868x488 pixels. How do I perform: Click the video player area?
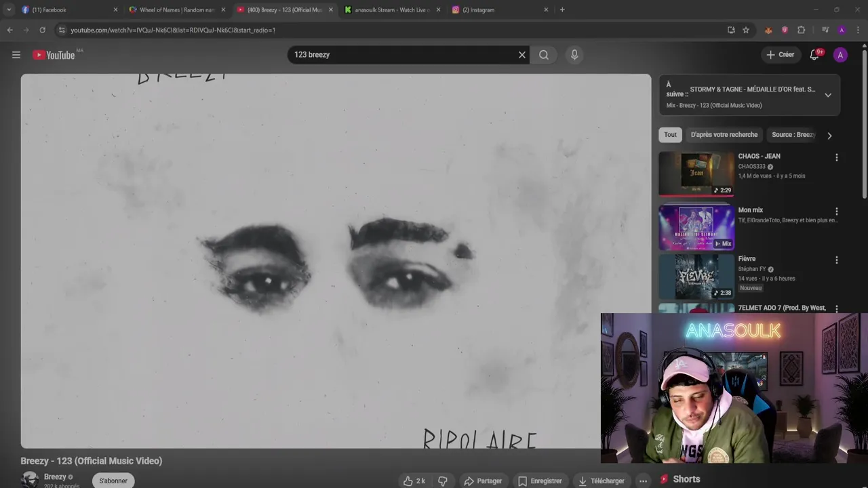[x=336, y=261]
